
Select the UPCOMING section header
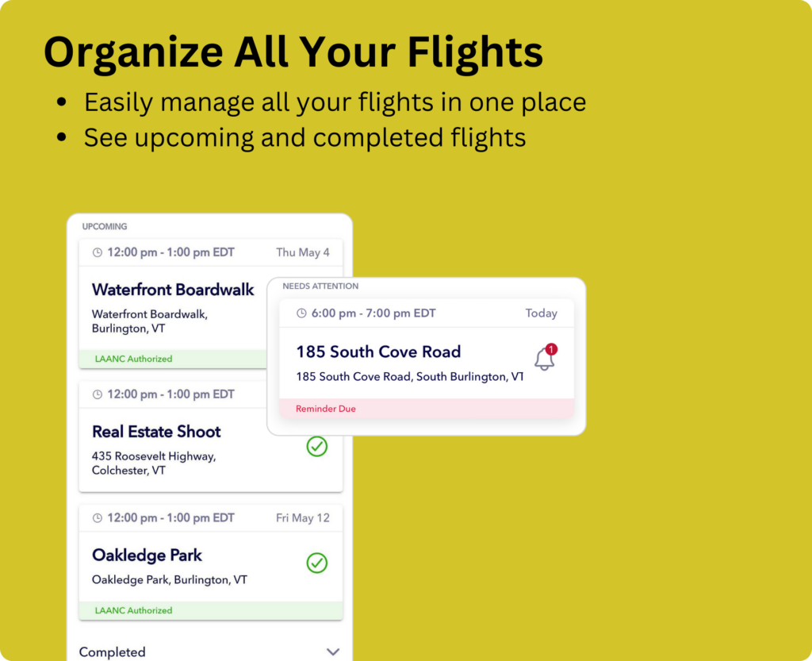pyautogui.click(x=105, y=226)
